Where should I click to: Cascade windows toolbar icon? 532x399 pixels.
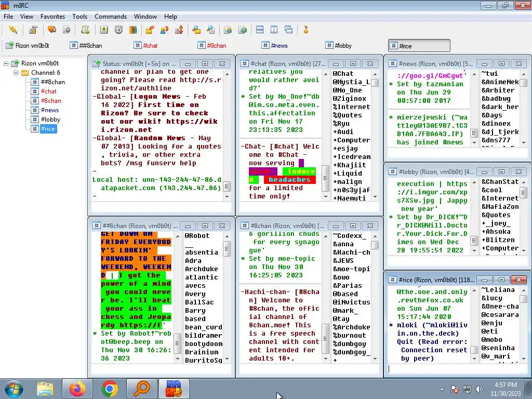pyautogui.click(x=289, y=30)
